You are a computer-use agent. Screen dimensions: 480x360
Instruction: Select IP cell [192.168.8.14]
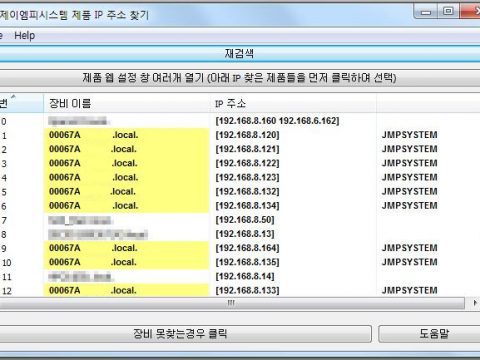click(245, 276)
